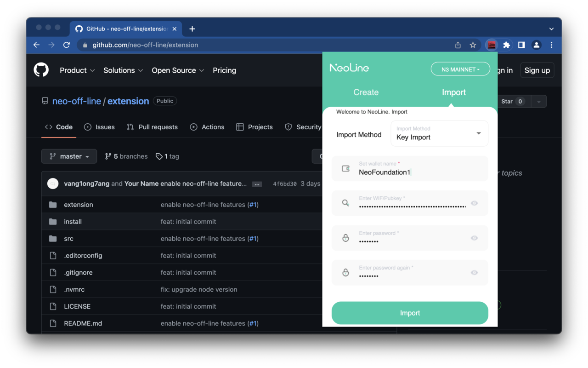Select the Code repository tab
Screen dimensions: 588x368
point(59,127)
